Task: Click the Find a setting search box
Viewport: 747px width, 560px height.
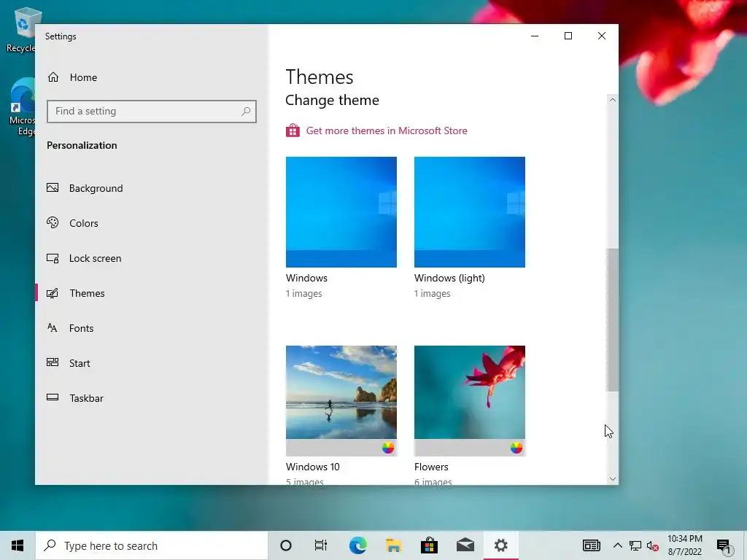Action: [x=152, y=112]
